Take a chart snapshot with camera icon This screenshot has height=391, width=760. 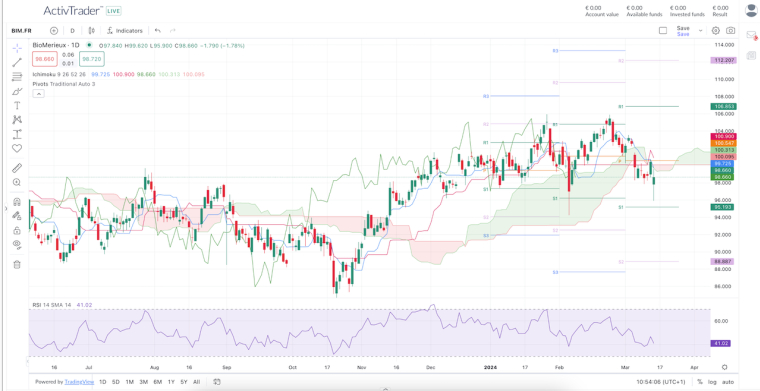click(730, 31)
